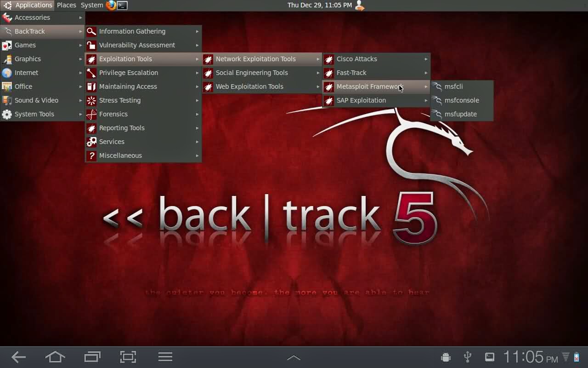Run msfupdate
Screen dimensions: 588x368
pos(462,114)
